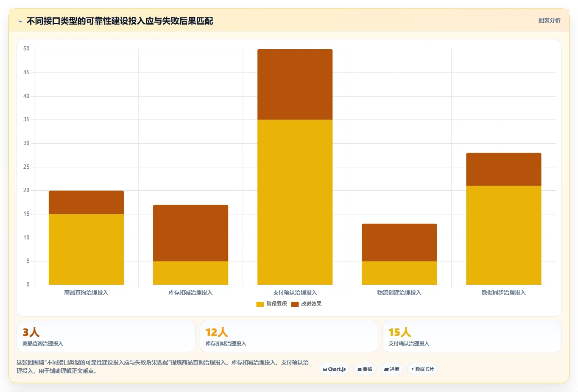Click the yellow segment of the 商品查询治理投入 bar
Image resolution: width=578 pixels, height=392 pixels.
click(86, 249)
